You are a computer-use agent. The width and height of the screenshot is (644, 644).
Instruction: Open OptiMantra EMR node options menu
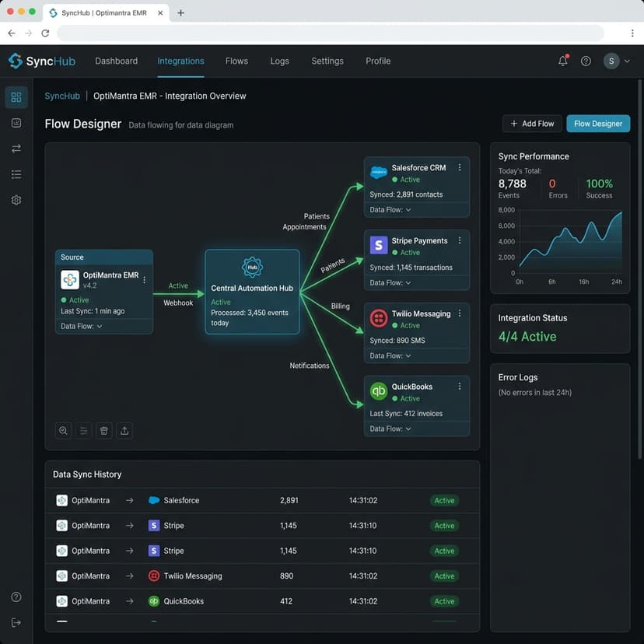tap(144, 280)
